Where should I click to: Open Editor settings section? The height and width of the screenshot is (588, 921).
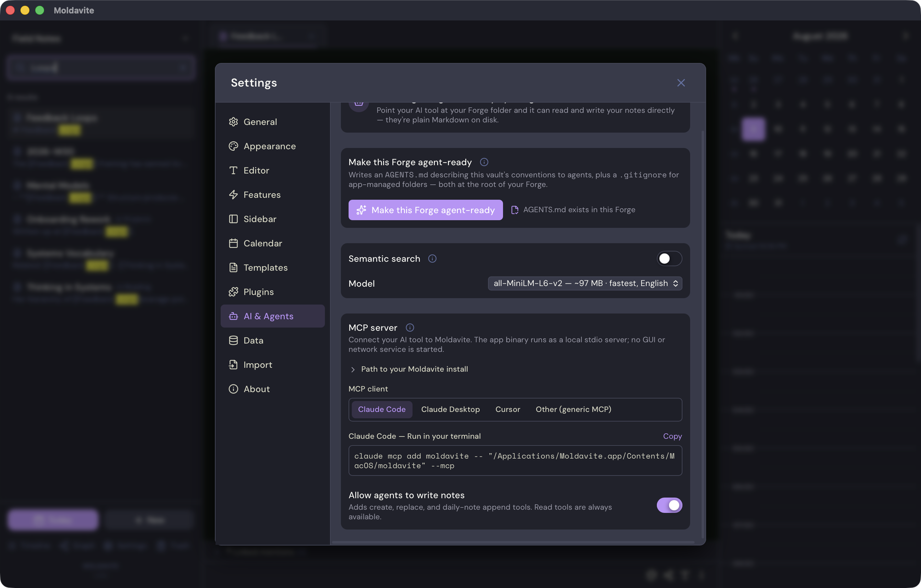tap(273, 171)
